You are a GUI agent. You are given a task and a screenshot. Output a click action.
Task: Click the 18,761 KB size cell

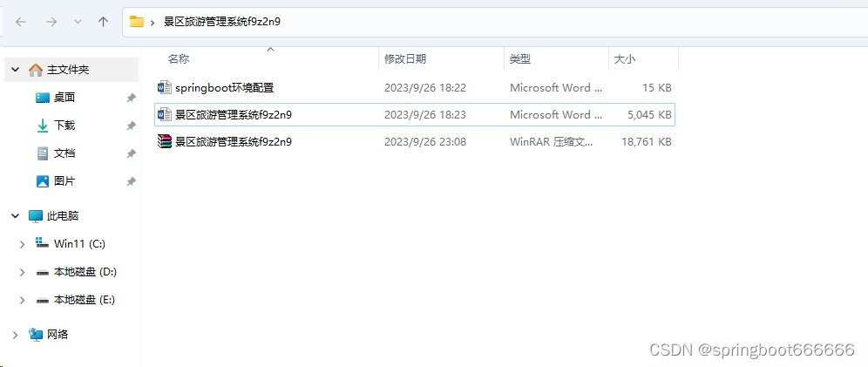coord(647,142)
